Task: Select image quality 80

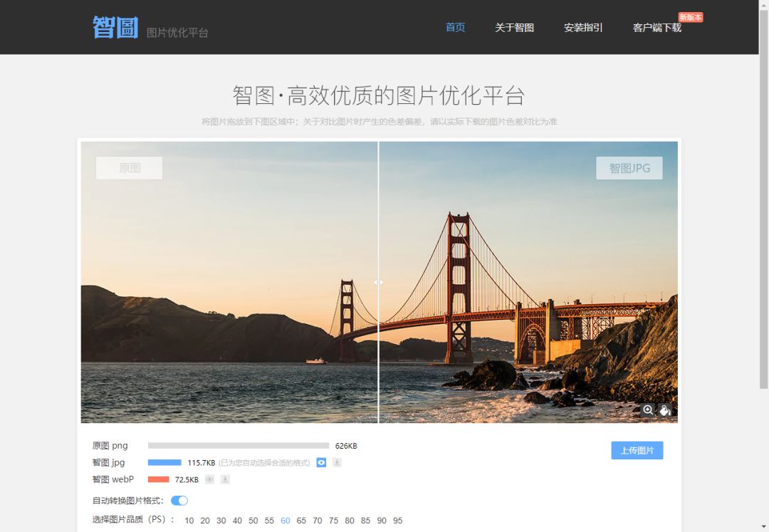Action: pyautogui.click(x=349, y=521)
